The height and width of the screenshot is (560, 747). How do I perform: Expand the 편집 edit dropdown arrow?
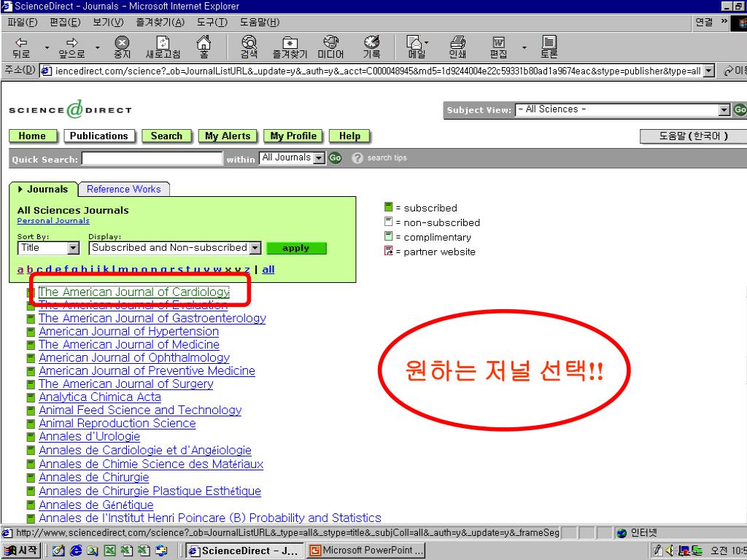[x=524, y=47]
